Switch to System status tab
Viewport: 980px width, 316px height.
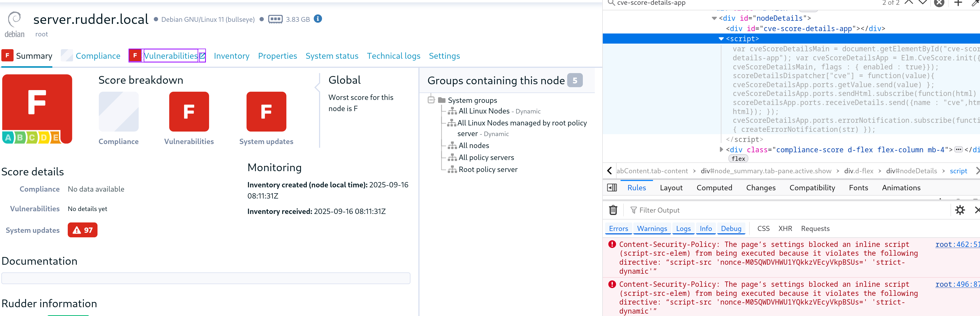point(332,56)
